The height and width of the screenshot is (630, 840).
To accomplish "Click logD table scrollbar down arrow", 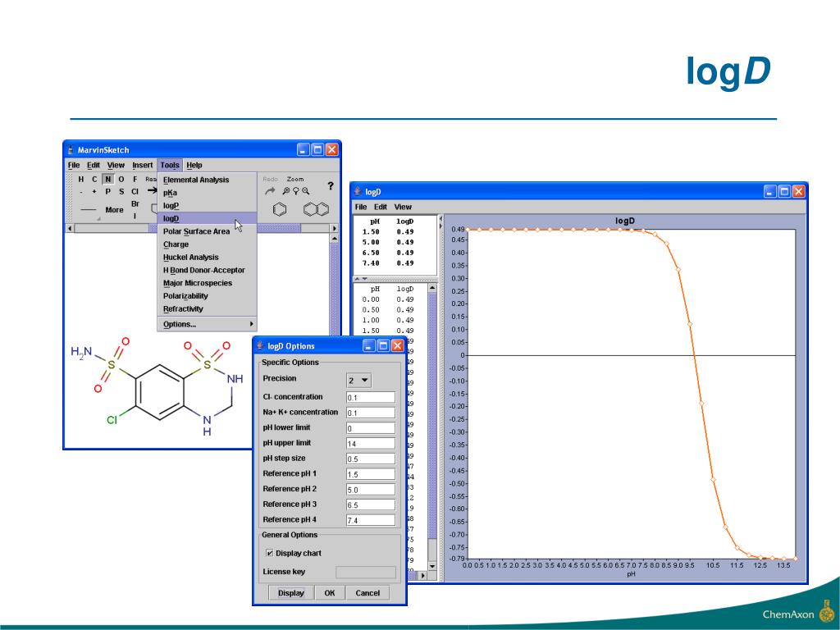I will [x=432, y=566].
